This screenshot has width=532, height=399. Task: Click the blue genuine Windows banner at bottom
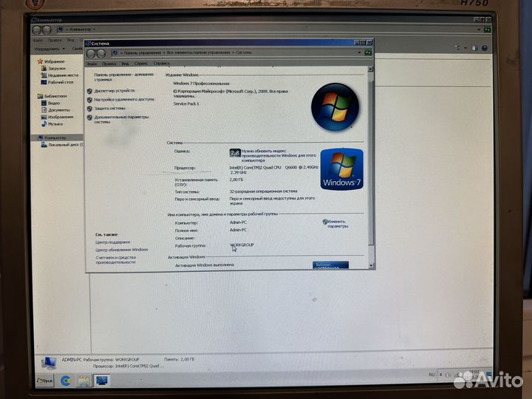click(x=330, y=265)
